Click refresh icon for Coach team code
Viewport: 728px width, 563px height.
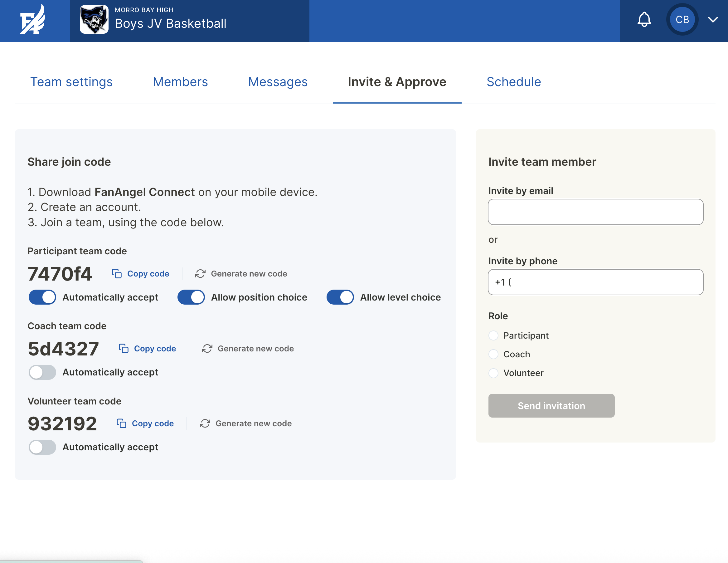(207, 349)
